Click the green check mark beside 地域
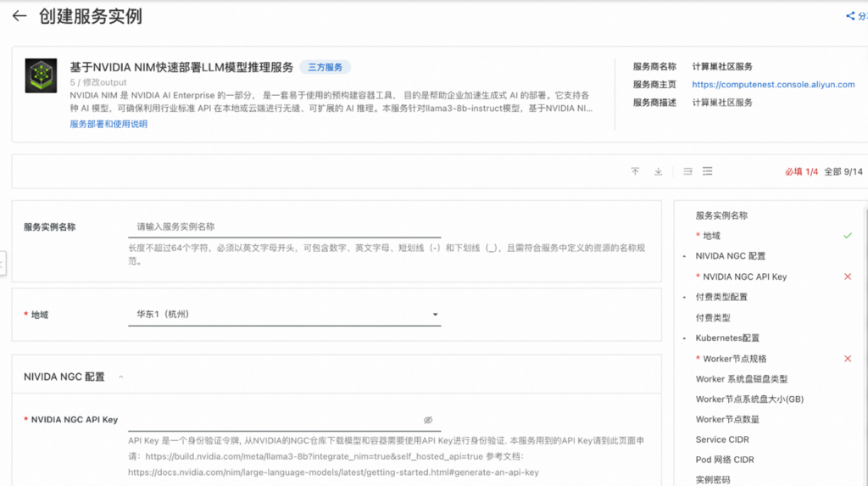This screenshot has width=868, height=486. tap(848, 236)
